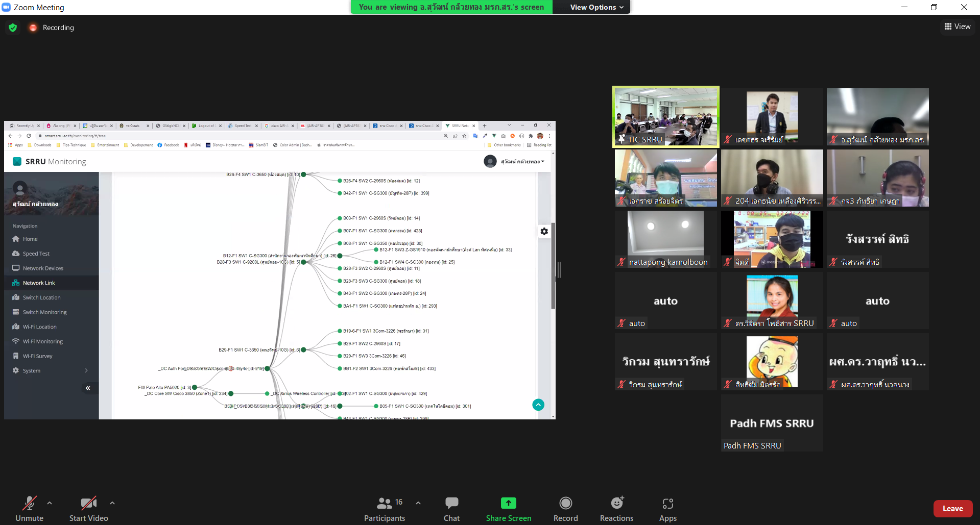Change layout with the View icon
This screenshot has height=525, width=980.
pos(957,27)
